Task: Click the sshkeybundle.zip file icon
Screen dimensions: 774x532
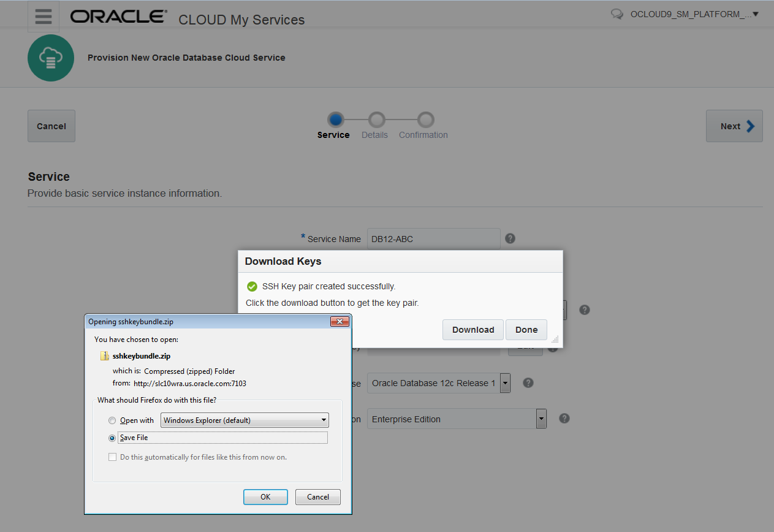Action: tap(104, 355)
